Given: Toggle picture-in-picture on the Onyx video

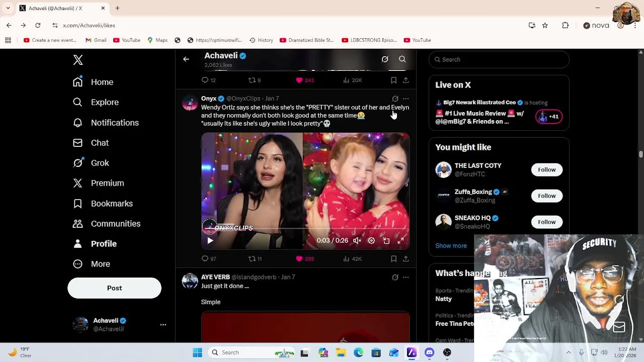Looking at the screenshot, I should (x=386, y=241).
